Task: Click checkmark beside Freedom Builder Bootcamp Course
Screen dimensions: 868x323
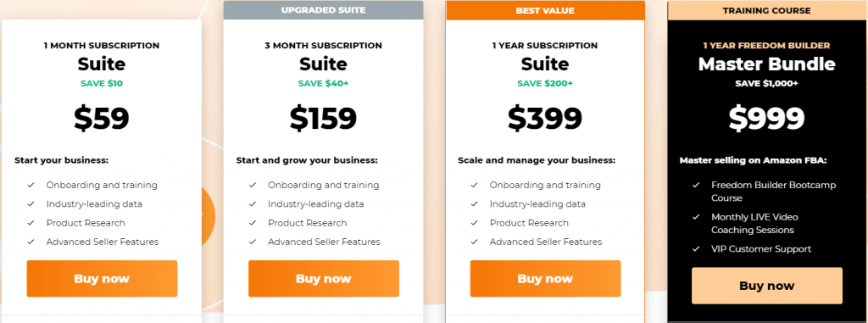Action: coord(696,185)
